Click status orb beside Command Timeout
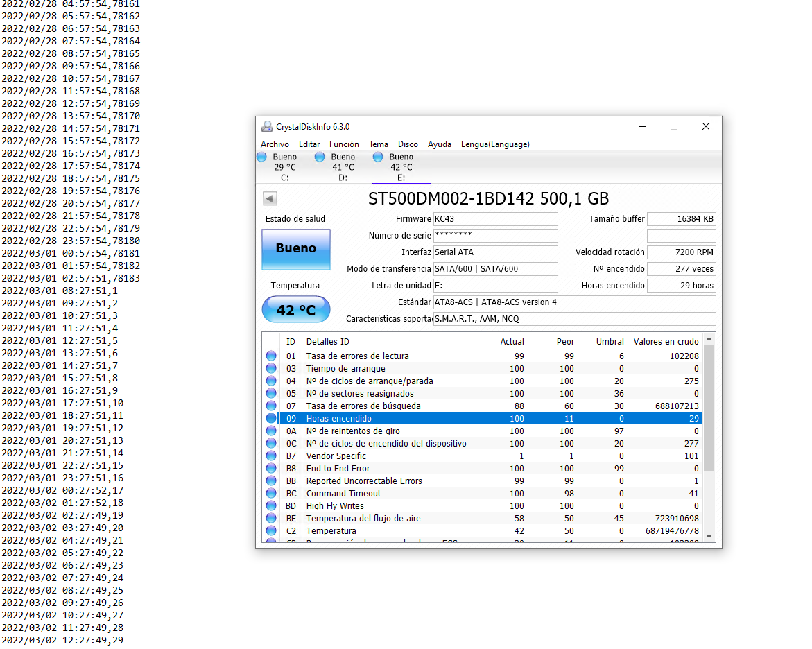The height and width of the screenshot is (649, 812). coord(271,493)
